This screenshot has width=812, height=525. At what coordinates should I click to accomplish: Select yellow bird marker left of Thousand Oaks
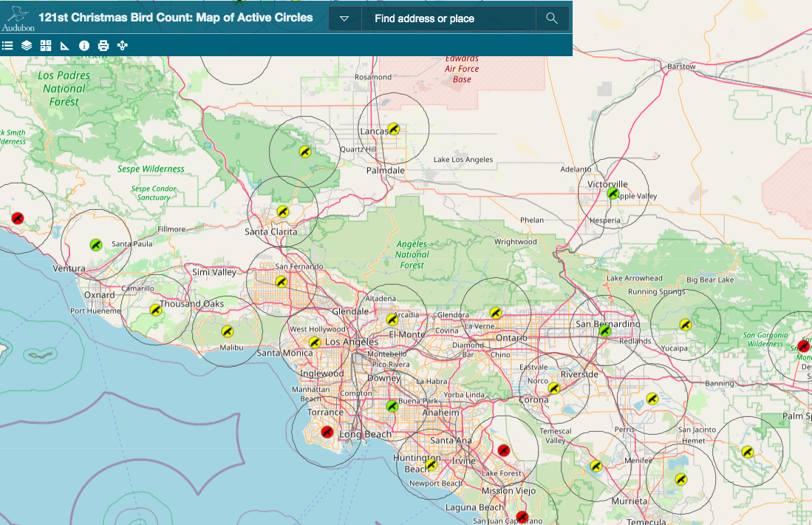click(156, 310)
